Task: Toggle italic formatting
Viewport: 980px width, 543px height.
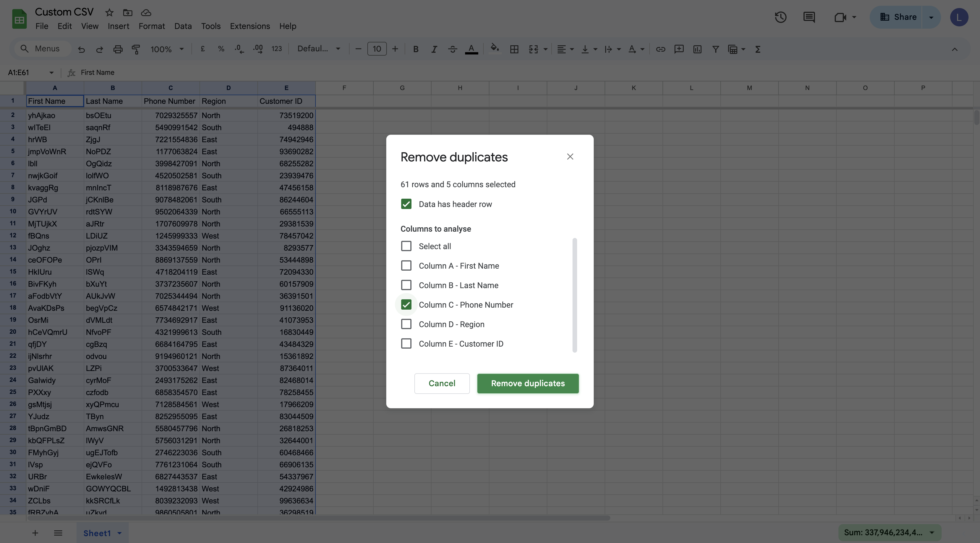Action: pos(434,49)
